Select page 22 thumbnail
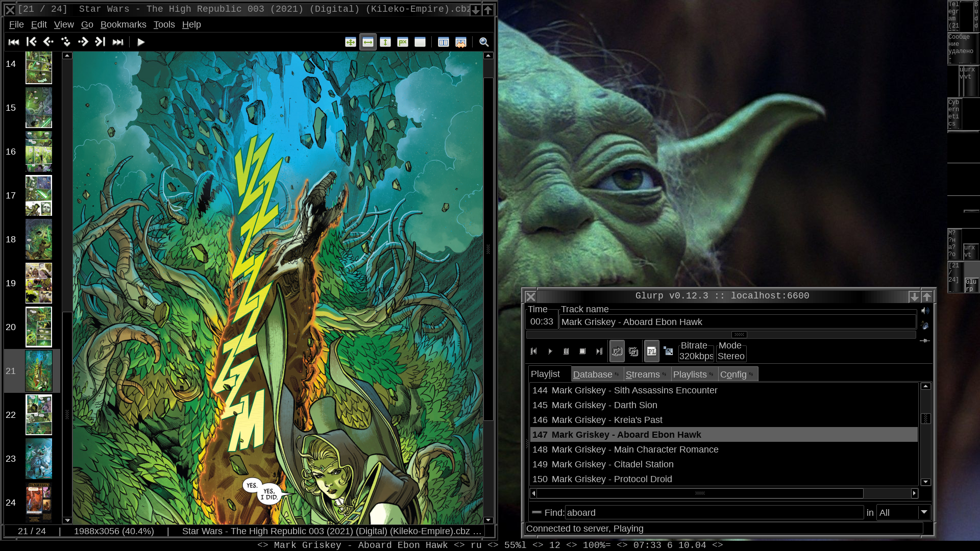The height and width of the screenshot is (551, 980). point(39,415)
